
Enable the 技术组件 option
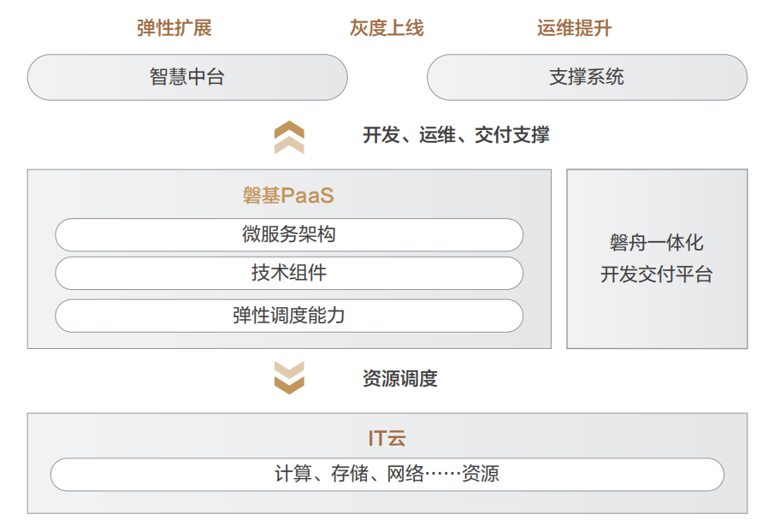(289, 274)
